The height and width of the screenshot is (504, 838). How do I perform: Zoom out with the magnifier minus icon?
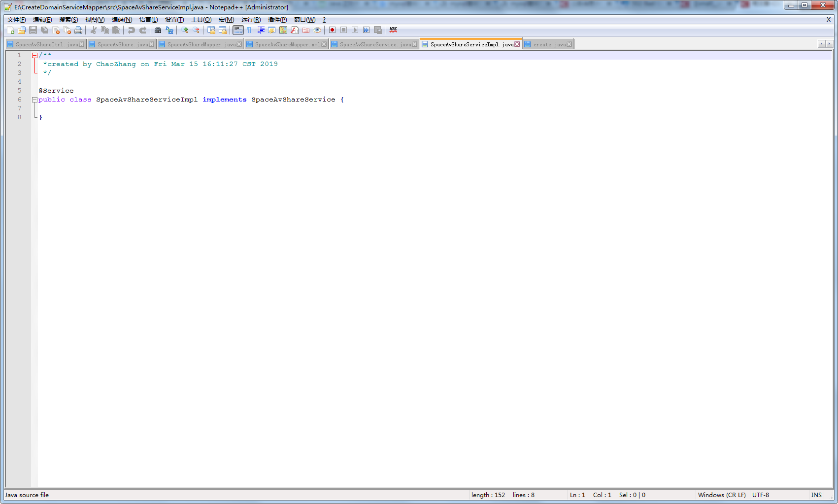[196, 30]
